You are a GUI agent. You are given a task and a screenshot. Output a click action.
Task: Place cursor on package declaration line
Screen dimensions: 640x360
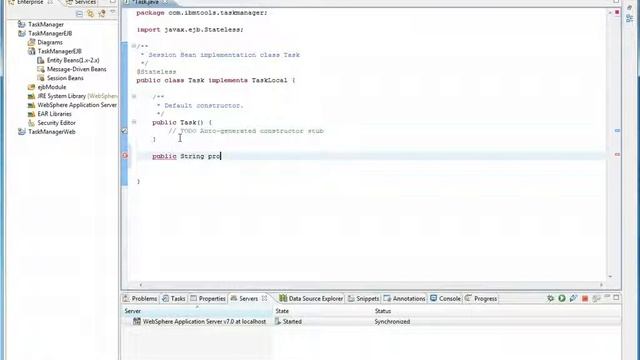tap(202, 13)
